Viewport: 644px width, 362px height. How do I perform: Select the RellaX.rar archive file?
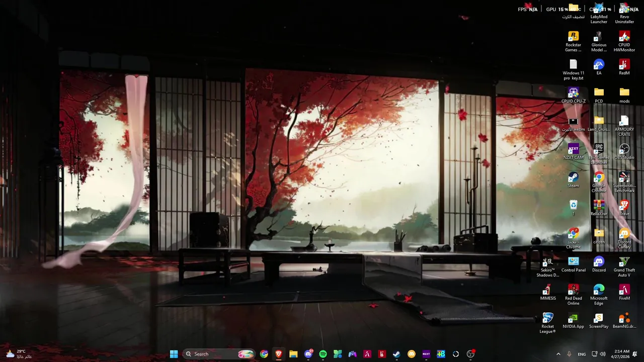tap(599, 208)
